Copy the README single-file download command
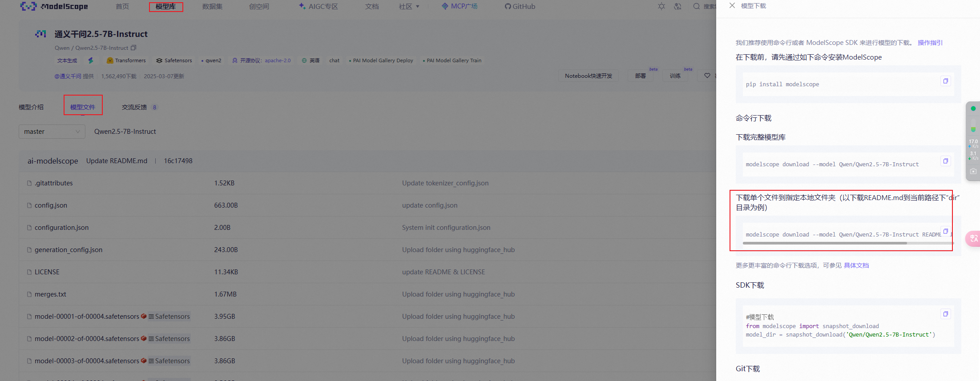The image size is (980, 381). coord(946,231)
